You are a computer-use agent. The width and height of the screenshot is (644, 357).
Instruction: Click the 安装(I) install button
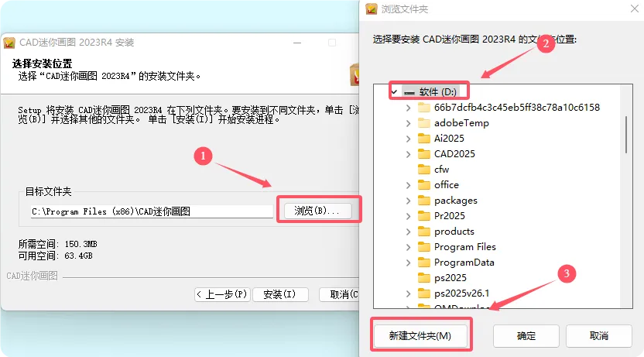click(x=279, y=294)
